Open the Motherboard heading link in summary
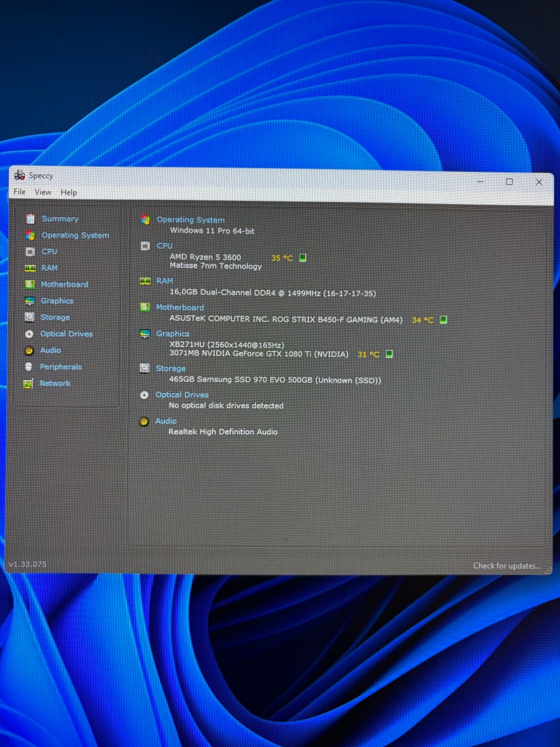The width and height of the screenshot is (560, 747). click(180, 307)
